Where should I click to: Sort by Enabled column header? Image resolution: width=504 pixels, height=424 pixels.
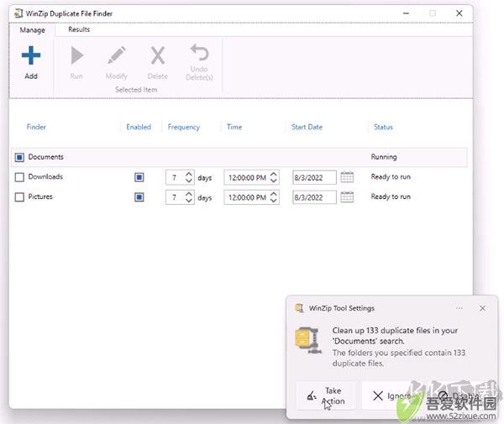139,127
